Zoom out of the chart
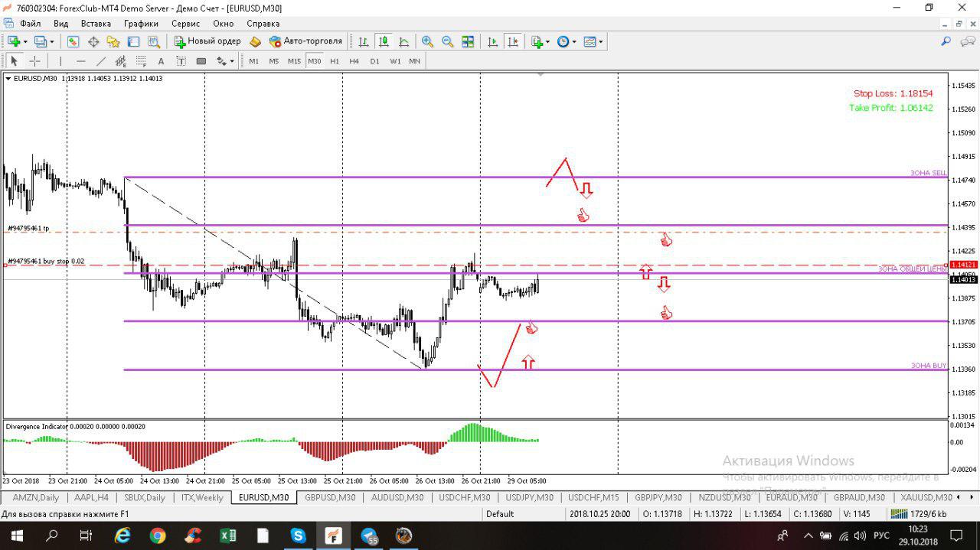 (447, 41)
